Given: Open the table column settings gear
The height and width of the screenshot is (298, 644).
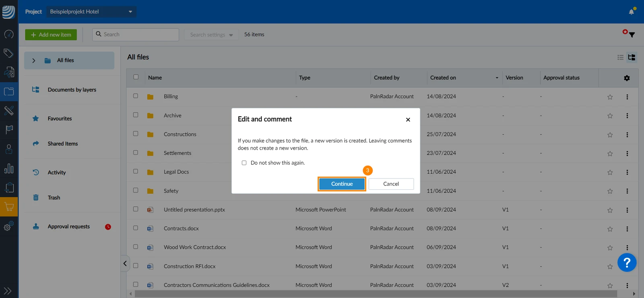Looking at the screenshot, I should (627, 78).
